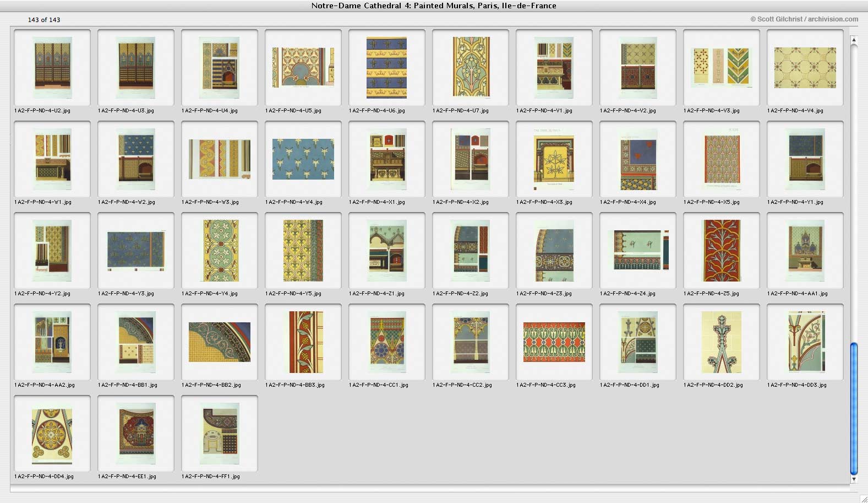Open thumbnail 1A2-F-P-ND-4-U2.jpg
The image size is (868, 503).
click(x=52, y=68)
